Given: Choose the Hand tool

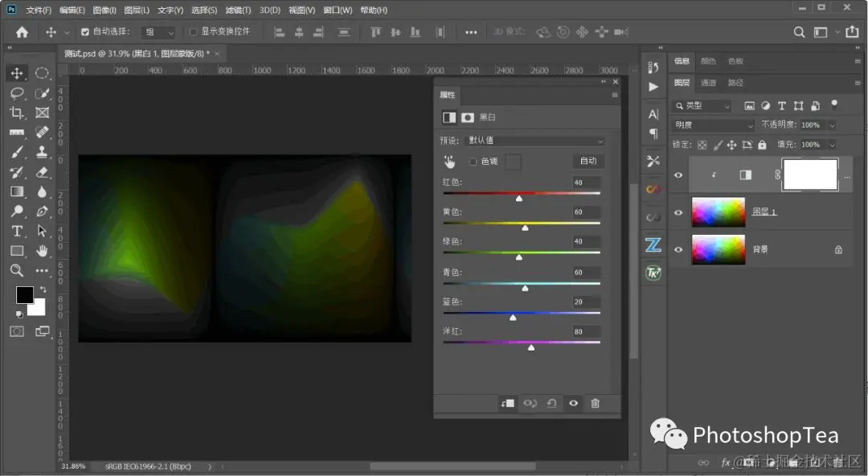Looking at the screenshot, I should coord(42,251).
